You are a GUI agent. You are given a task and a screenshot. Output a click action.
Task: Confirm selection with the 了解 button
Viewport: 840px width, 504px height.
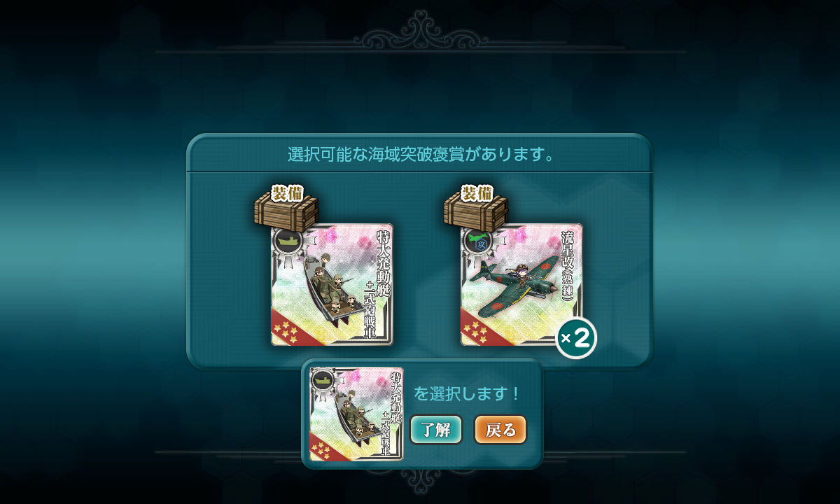(435, 430)
